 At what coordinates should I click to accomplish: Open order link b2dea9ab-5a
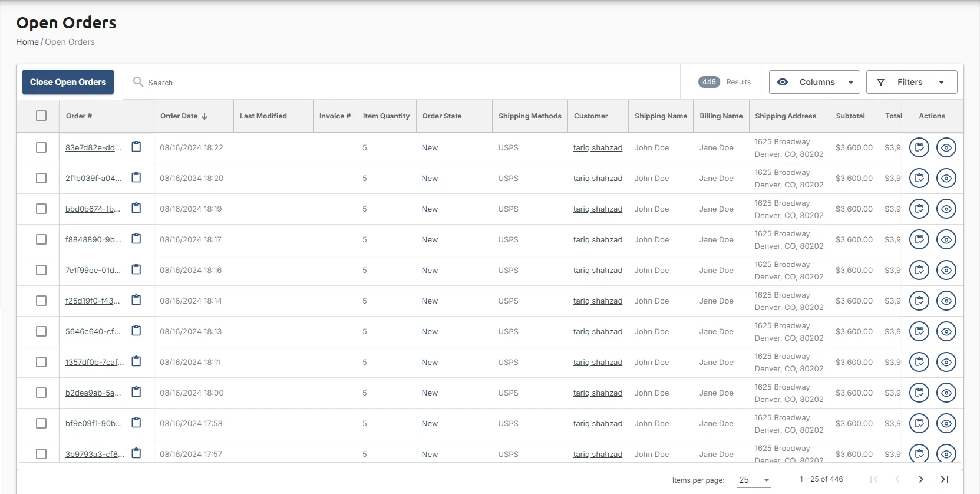pyautogui.click(x=93, y=393)
